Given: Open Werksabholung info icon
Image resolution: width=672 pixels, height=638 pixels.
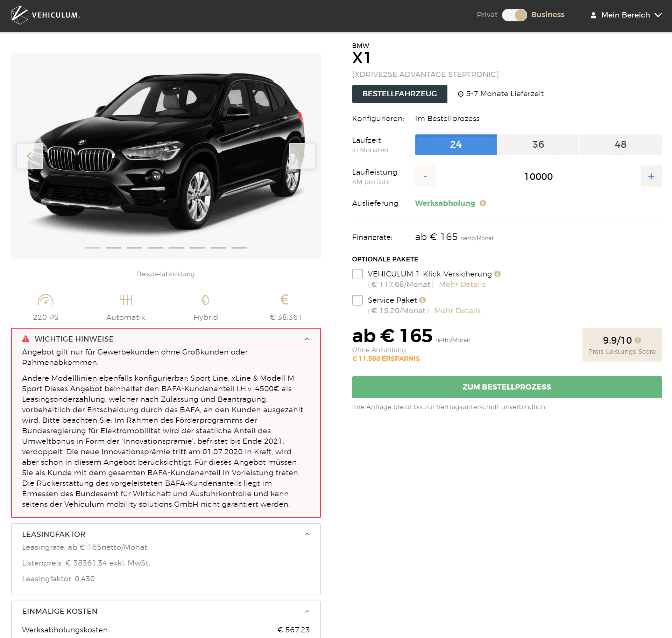Looking at the screenshot, I should click(483, 203).
